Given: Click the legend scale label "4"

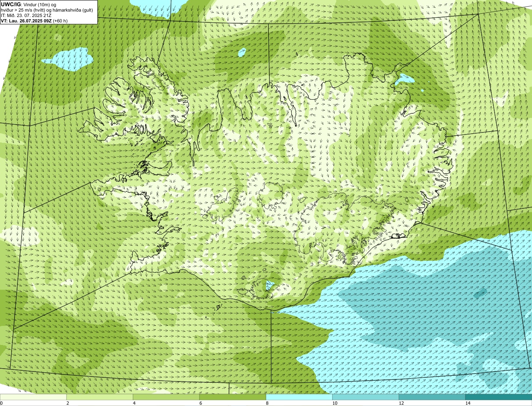Looking at the screenshot, I should [x=134, y=403].
